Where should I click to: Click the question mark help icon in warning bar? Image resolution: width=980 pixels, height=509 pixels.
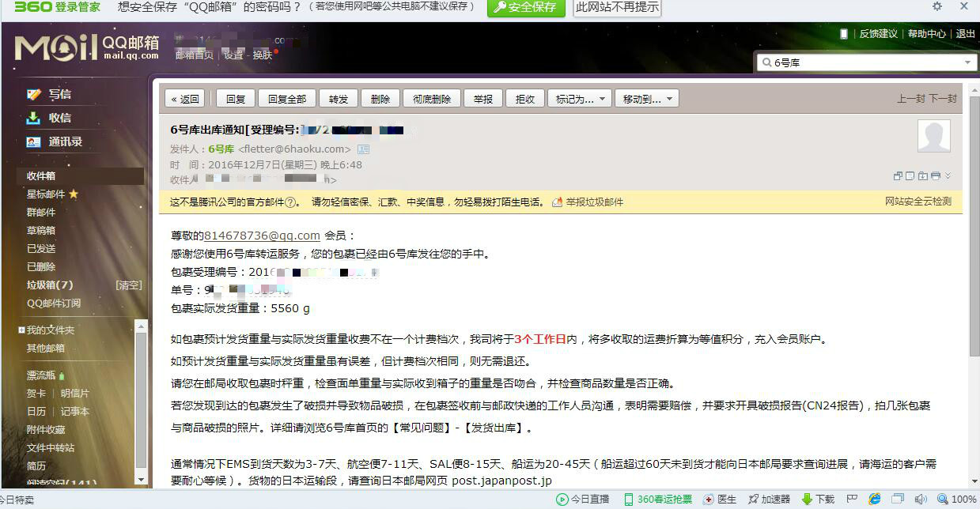coord(291,202)
